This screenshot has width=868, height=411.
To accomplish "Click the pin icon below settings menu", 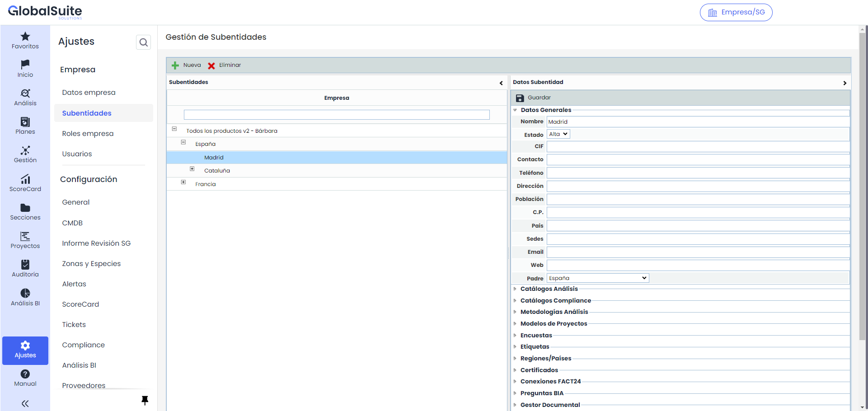I will [x=145, y=400].
